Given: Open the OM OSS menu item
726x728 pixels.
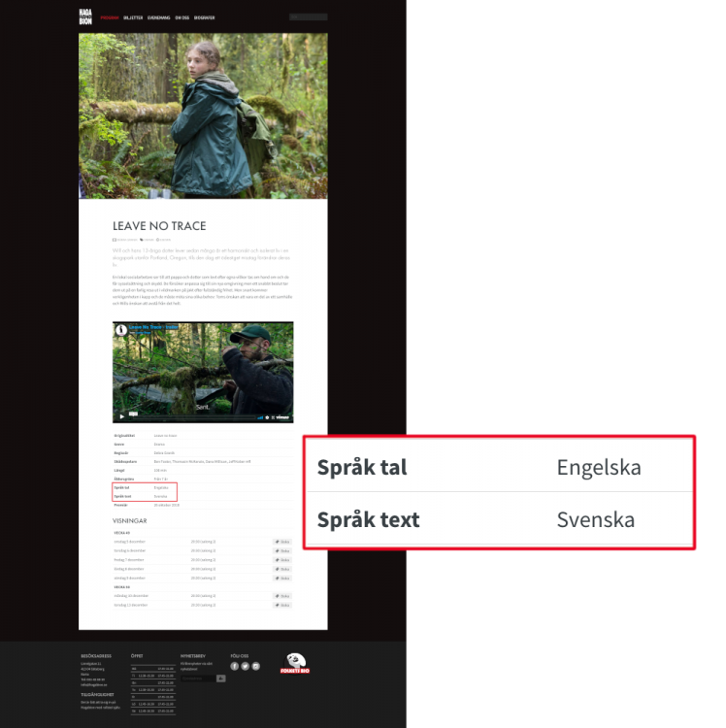Looking at the screenshot, I should 181,17.
